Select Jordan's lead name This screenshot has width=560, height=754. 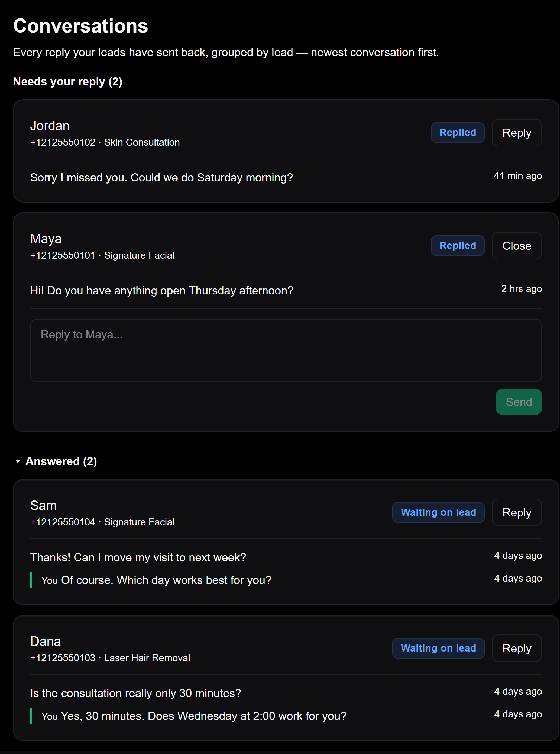coord(50,126)
